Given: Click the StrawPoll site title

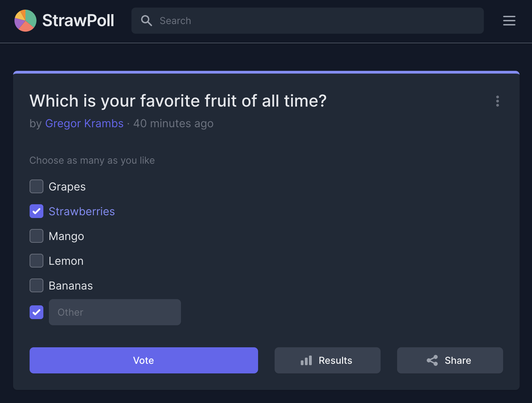Looking at the screenshot, I should 78,21.
